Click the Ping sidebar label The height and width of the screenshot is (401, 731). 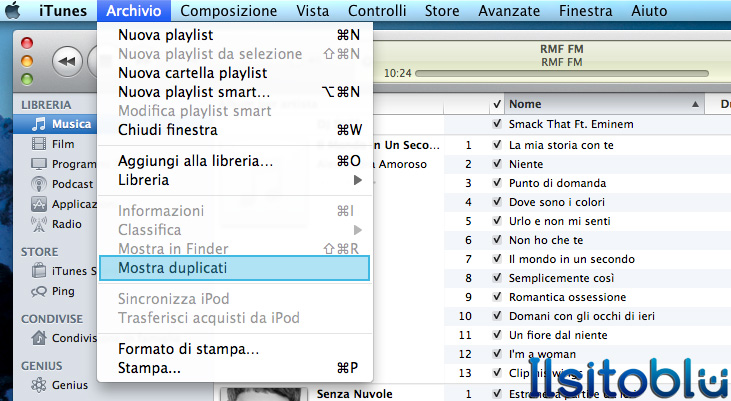(63, 291)
